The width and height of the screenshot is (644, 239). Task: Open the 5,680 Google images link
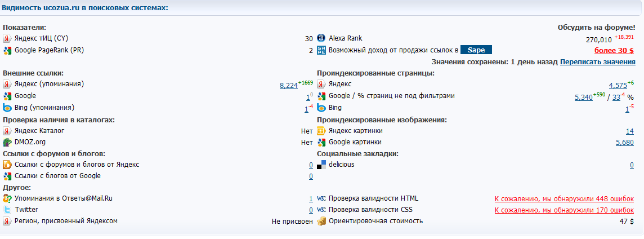coord(624,143)
